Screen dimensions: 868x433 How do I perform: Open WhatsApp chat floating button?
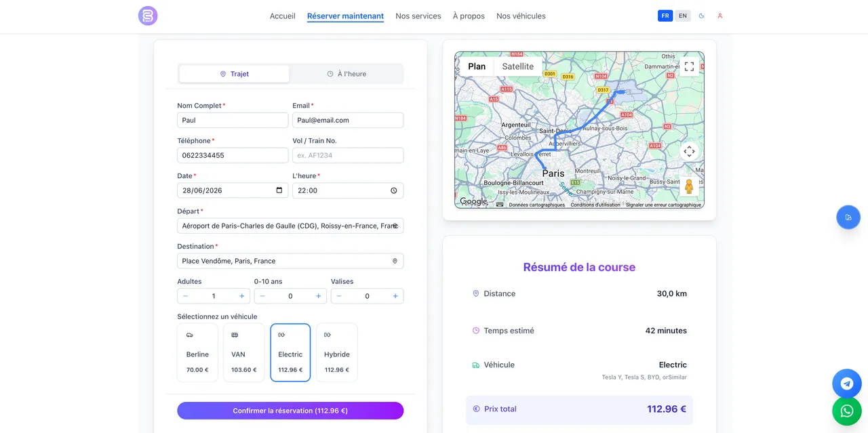[847, 411]
